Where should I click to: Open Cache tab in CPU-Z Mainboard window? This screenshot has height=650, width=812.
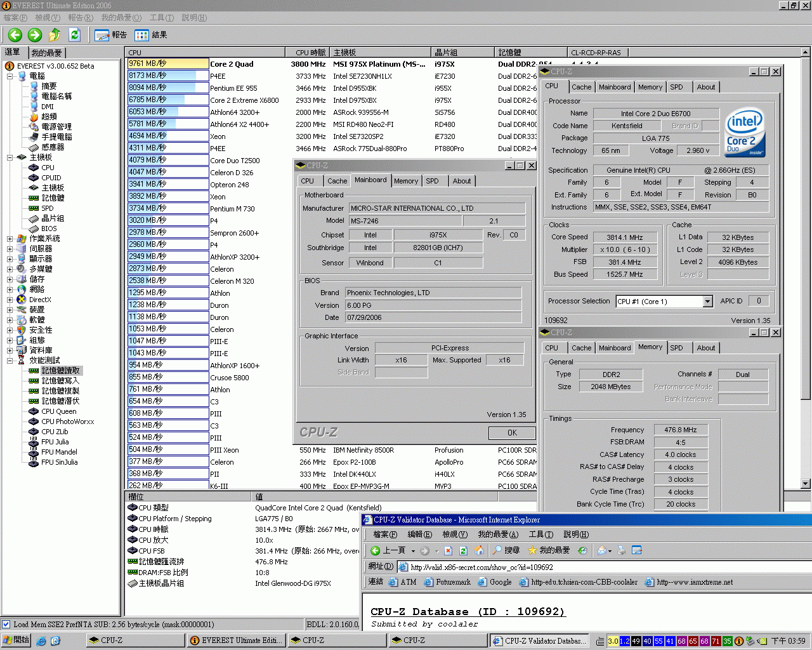point(337,181)
